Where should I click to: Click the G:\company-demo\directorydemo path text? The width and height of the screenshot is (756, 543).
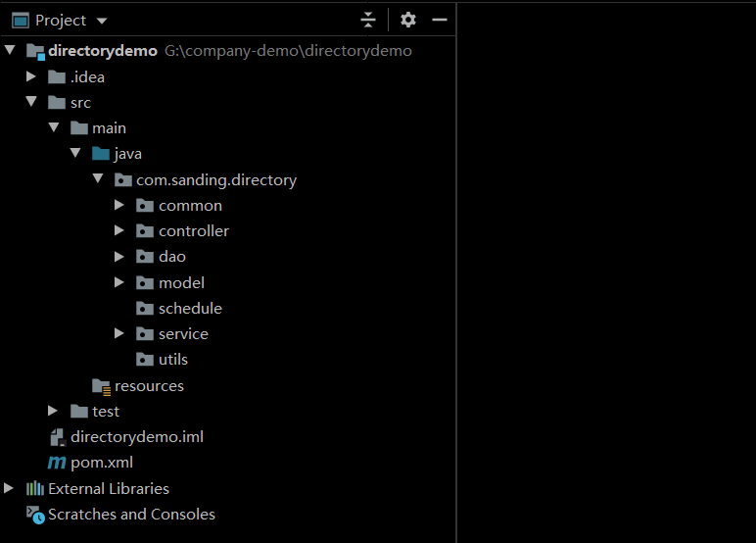[288, 51]
